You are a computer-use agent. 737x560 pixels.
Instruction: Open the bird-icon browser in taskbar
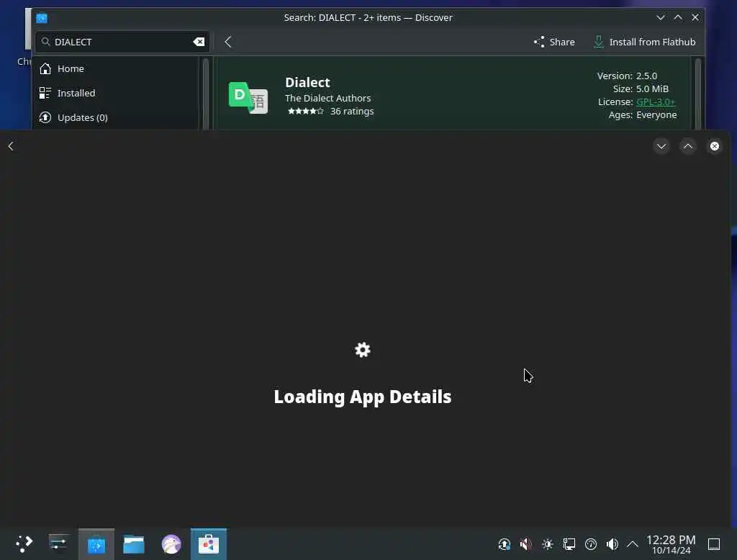pyautogui.click(x=171, y=544)
